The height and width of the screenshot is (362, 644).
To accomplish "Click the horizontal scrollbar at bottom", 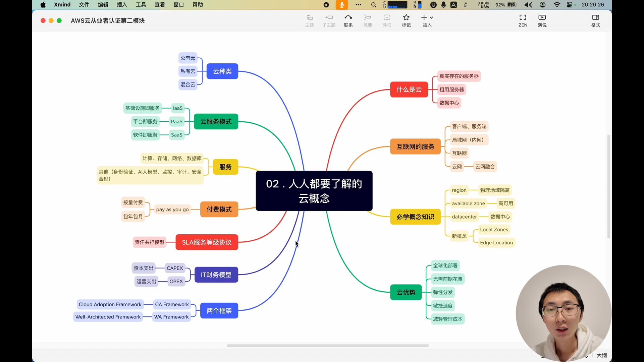I will click(327, 346).
